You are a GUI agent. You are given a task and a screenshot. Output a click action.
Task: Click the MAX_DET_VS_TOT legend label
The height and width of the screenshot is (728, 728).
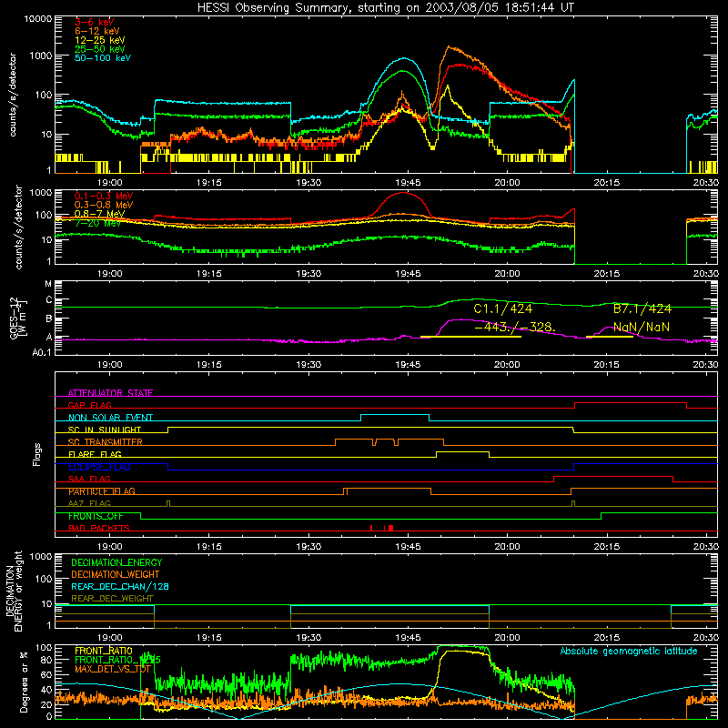pyautogui.click(x=113, y=669)
